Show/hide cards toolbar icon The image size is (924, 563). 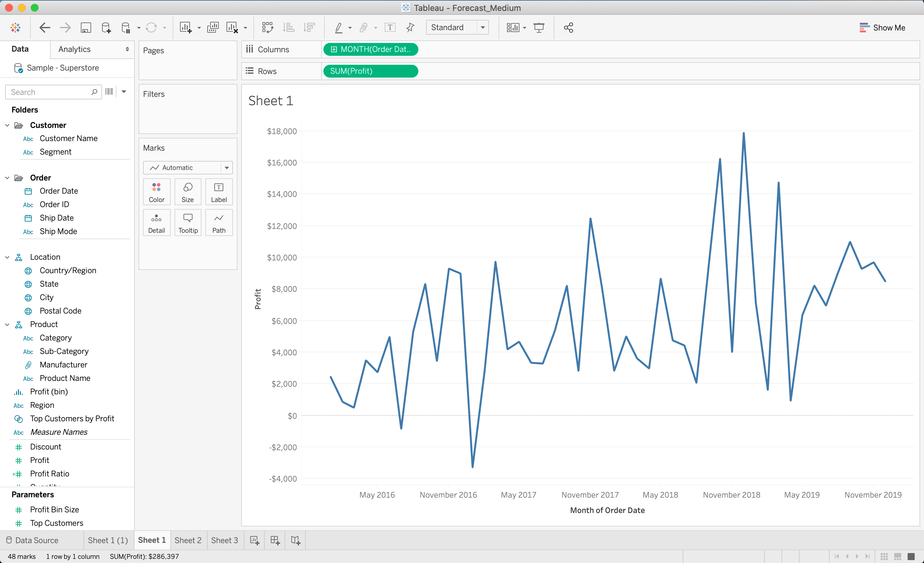513,27
